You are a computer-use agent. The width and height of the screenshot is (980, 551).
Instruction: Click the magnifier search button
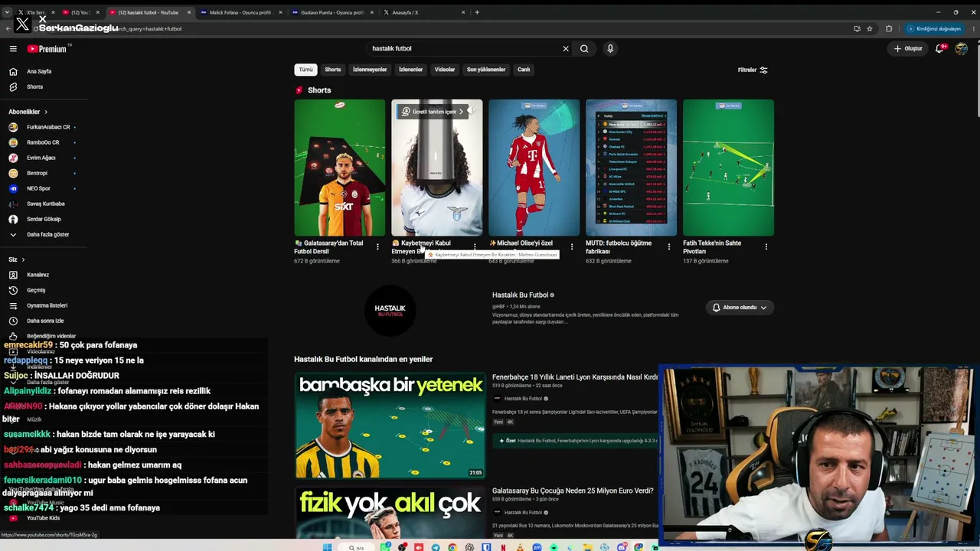[584, 48]
